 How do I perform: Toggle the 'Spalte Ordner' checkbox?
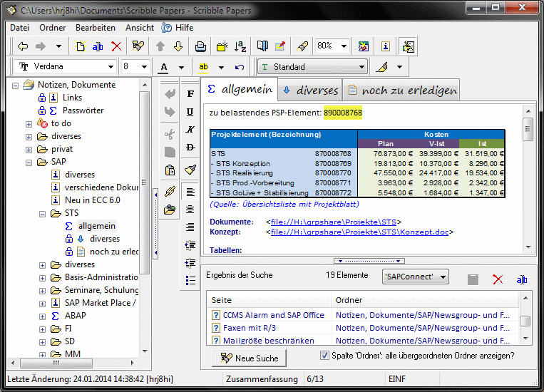tap(324, 356)
